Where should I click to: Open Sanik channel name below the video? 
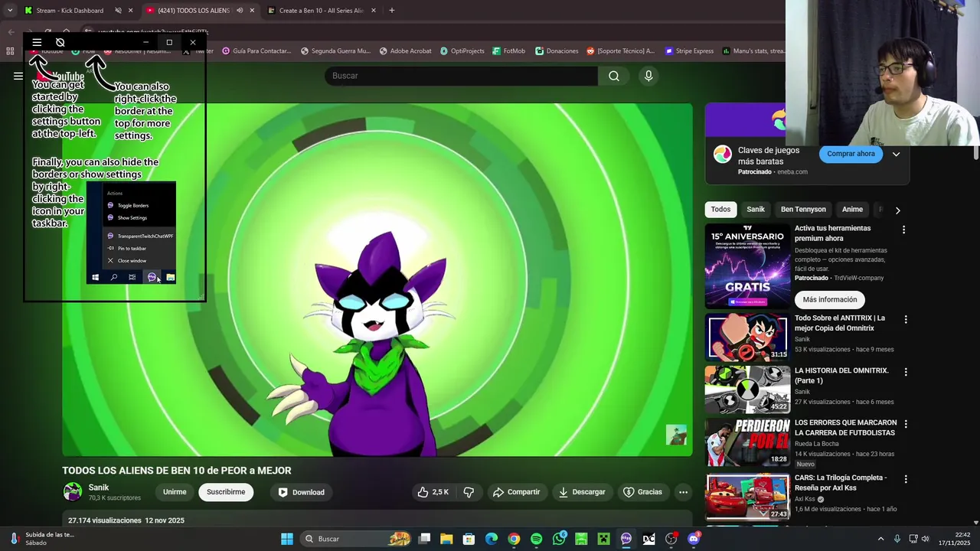click(99, 487)
